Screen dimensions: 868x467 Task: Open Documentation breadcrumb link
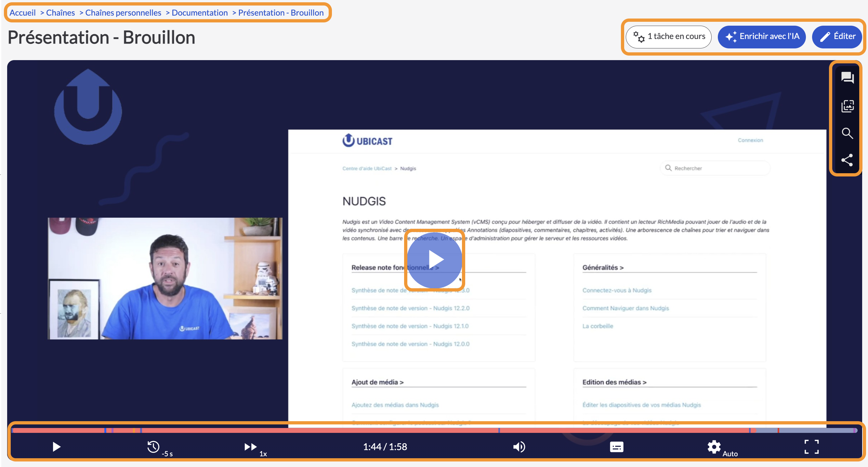click(x=200, y=13)
